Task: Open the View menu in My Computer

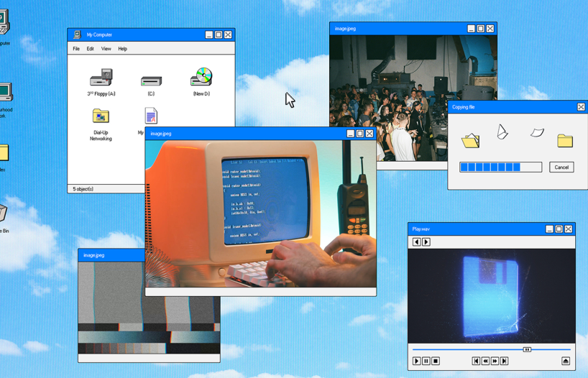Action: coord(106,49)
